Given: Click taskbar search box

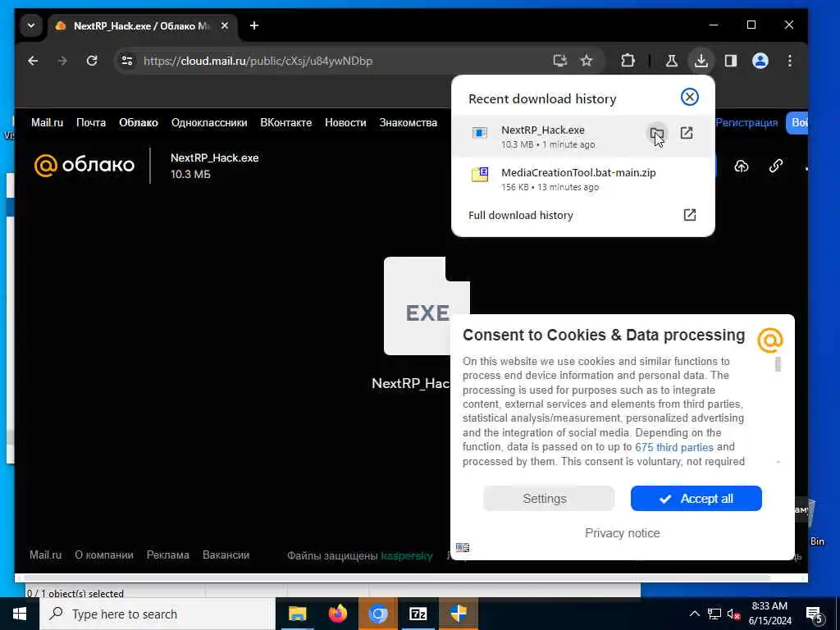Looking at the screenshot, I should pos(157,614).
